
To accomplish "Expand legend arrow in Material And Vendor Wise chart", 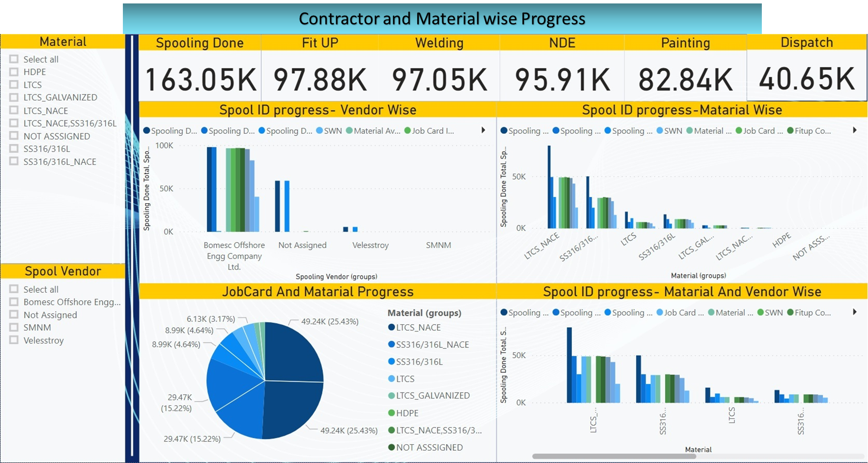I will [855, 312].
